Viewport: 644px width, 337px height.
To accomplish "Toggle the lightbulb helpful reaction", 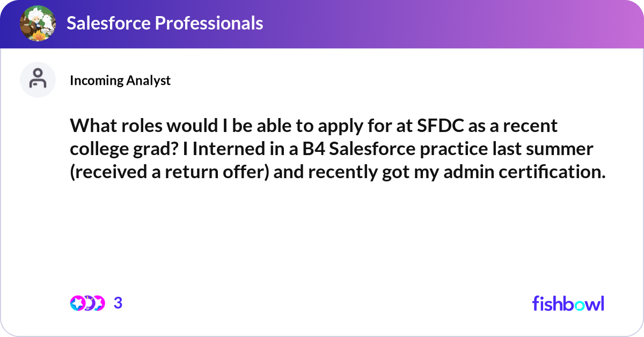I will click(89, 303).
